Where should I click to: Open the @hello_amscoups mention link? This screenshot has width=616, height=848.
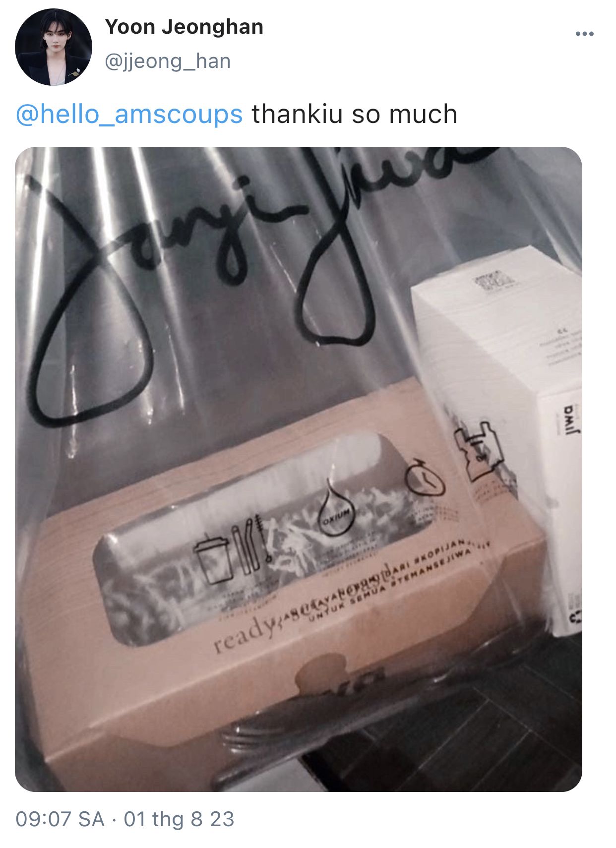pos(129,115)
